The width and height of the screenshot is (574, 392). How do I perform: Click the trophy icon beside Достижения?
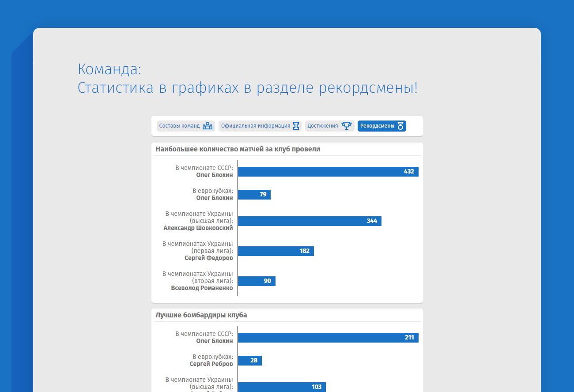point(347,126)
